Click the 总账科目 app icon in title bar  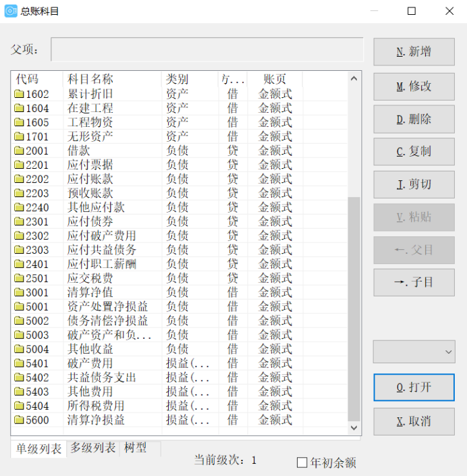pyautogui.click(x=11, y=11)
